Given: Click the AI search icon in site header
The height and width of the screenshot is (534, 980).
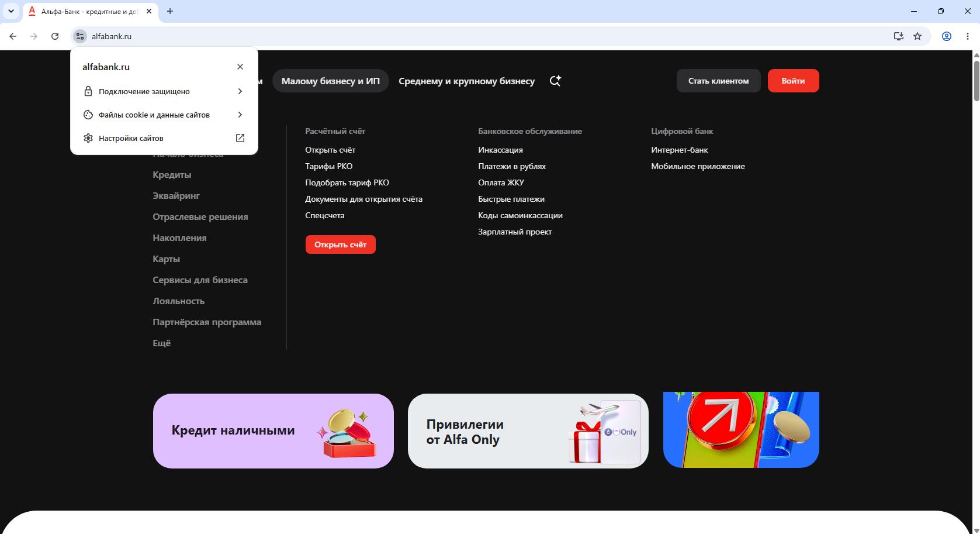Looking at the screenshot, I should (555, 81).
